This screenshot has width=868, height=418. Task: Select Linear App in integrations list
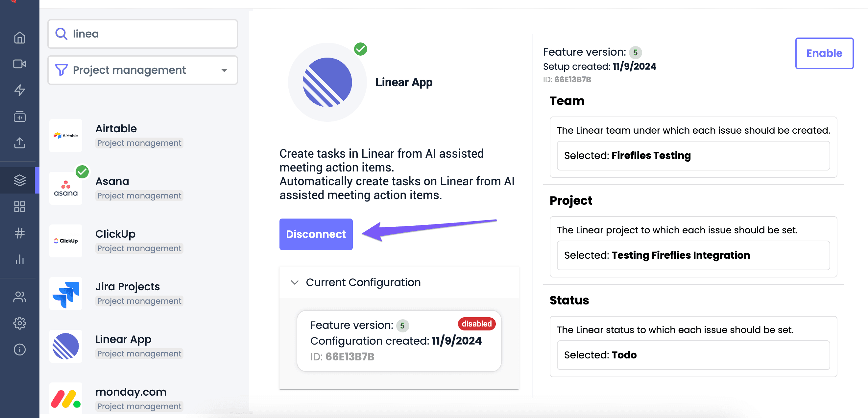143,346
